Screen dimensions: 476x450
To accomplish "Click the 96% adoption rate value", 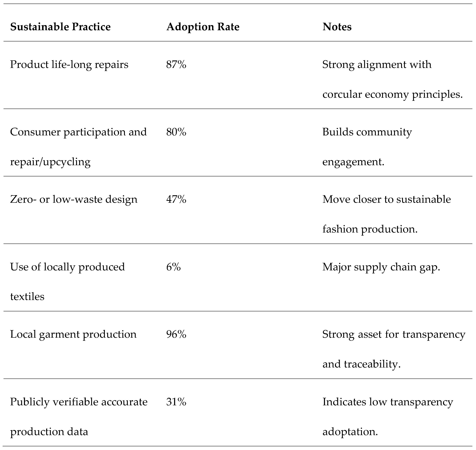I will point(176,334).
